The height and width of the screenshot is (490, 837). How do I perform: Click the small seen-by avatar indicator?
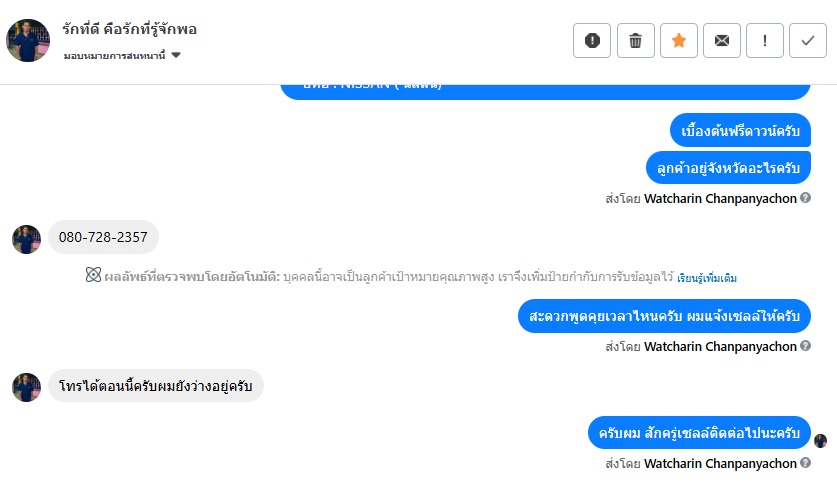(x=821, y=440)
